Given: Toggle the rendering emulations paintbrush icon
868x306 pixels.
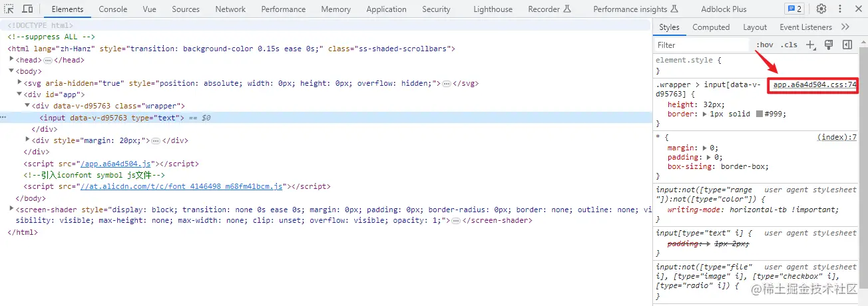Looking at the screenshot, I should point(829,45).
